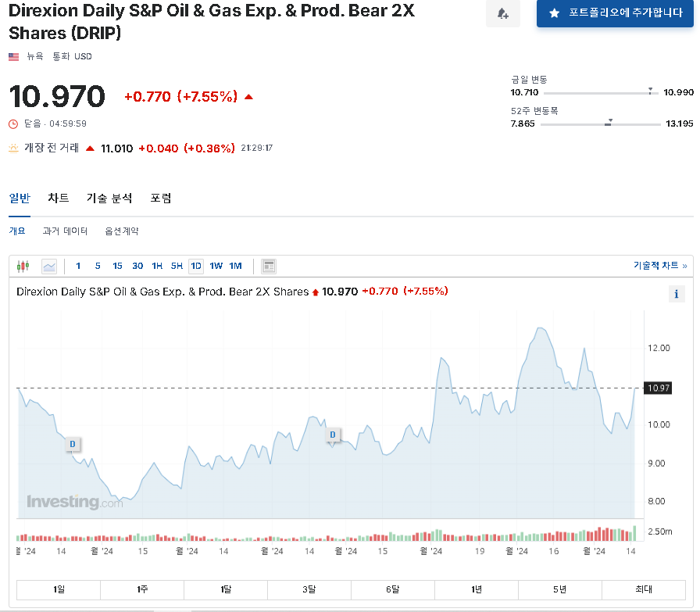Set chart interval to 1W
Screen dimensions: 700x612
[x=216, y=267]
